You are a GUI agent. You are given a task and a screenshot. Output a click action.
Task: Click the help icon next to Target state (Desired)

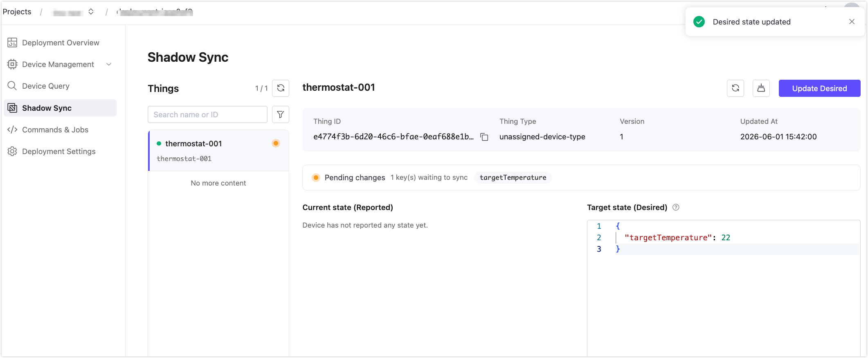tap(676, 207)
